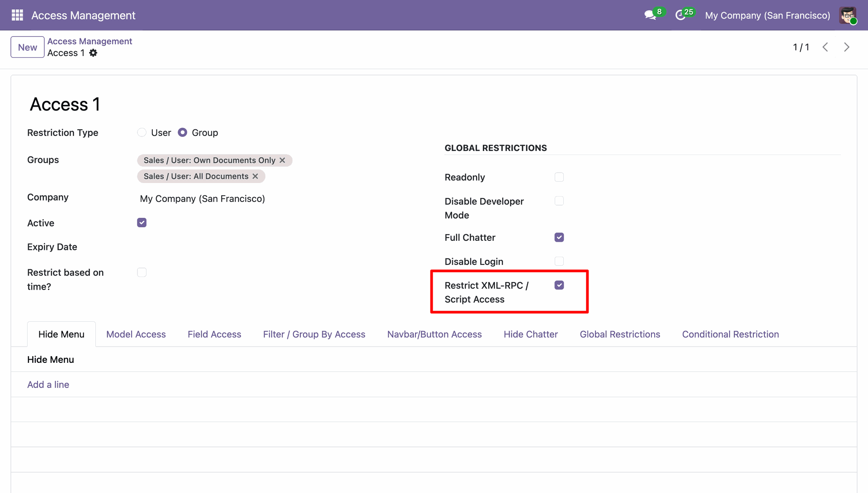Click the Access Management app title

[x=83, y=15]
